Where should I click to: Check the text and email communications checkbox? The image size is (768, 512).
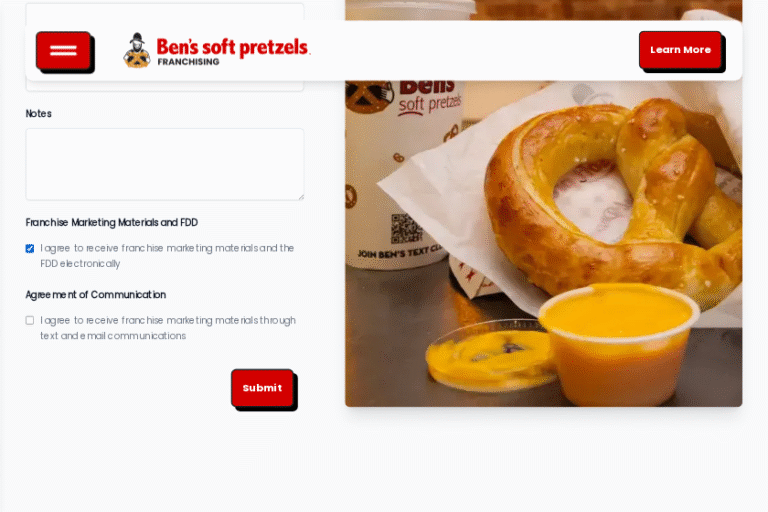30,320
